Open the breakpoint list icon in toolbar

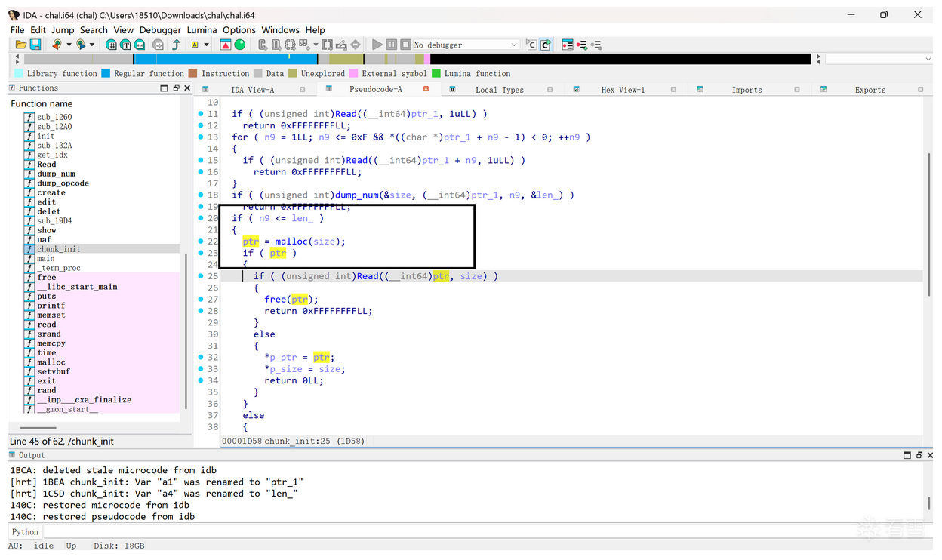click(x=568, y=45)
